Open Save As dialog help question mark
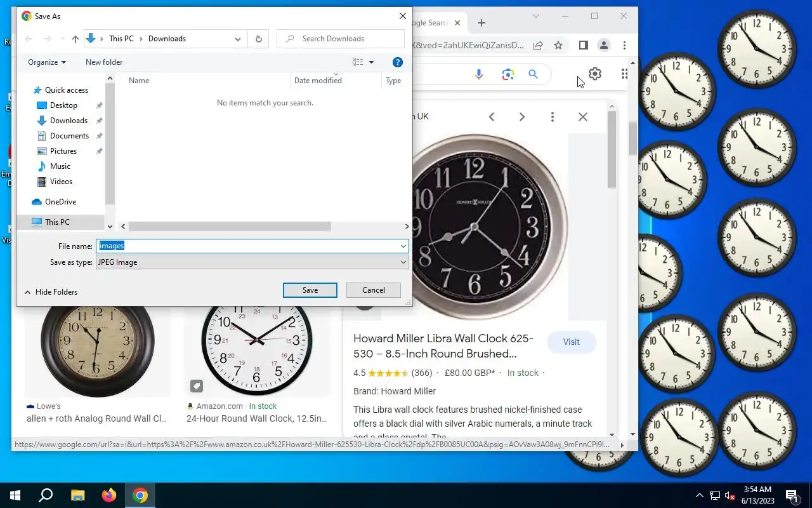812x508 pixels. [x=398, y=62]
